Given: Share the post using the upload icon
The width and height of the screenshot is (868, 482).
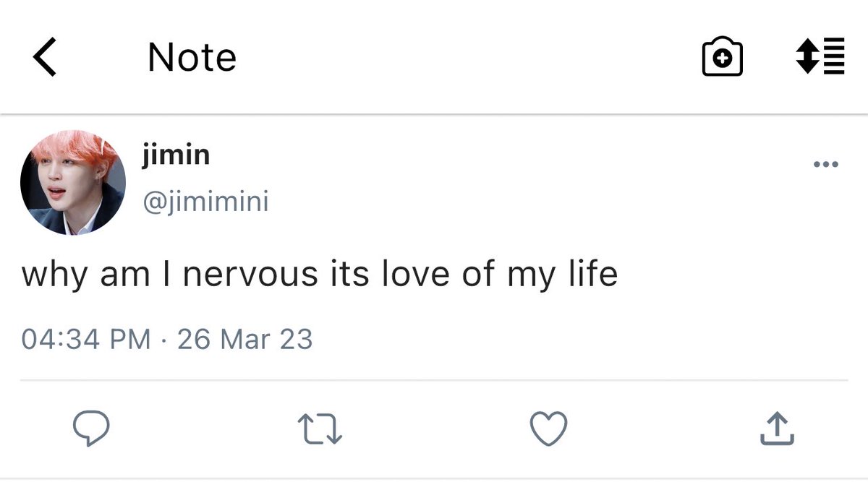Looking at the screenshot, I should [777, 429].
